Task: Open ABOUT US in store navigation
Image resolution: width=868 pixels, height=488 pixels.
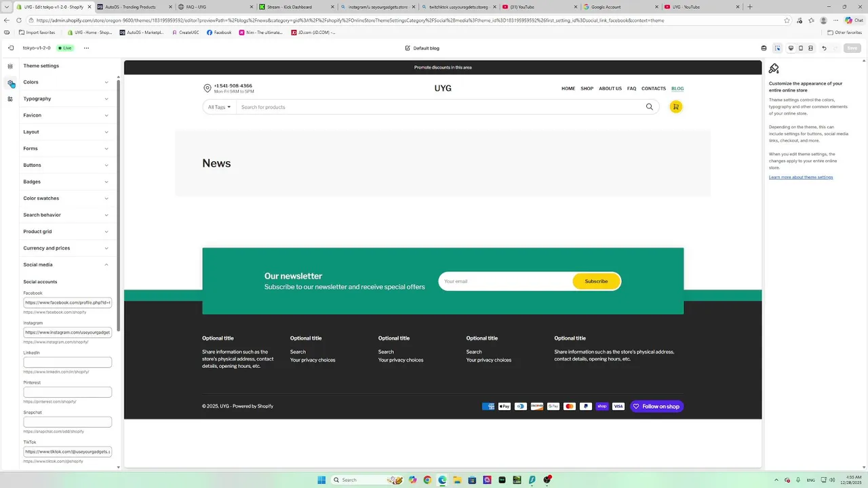Action: [610, 89]
